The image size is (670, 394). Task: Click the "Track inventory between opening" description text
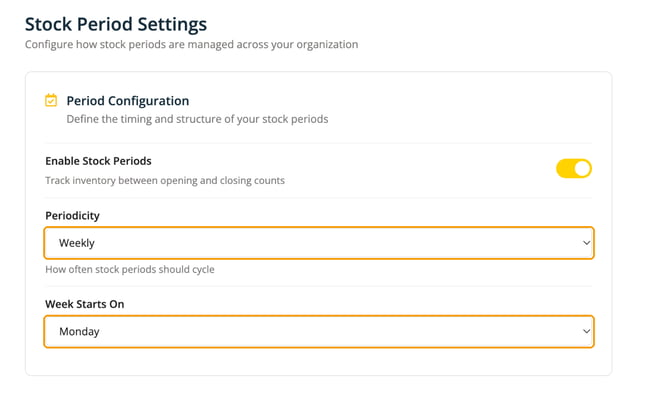coord(165,181)
